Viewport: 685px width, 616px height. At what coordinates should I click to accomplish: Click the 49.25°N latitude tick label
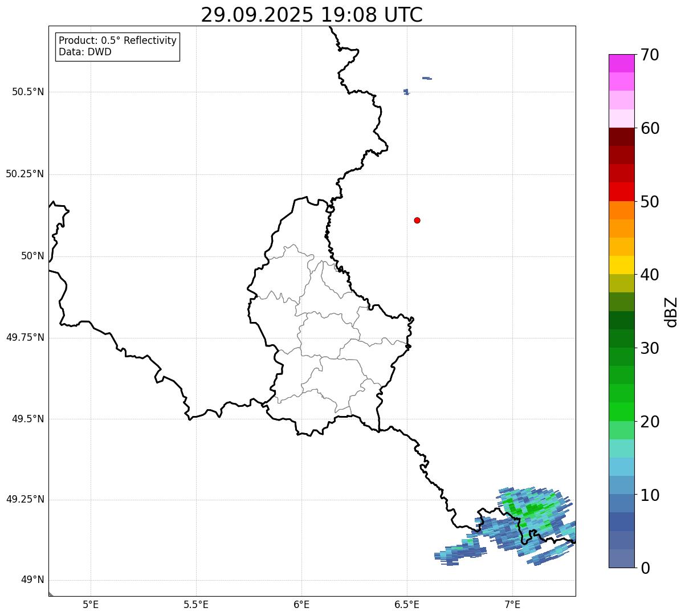point(25,500)
